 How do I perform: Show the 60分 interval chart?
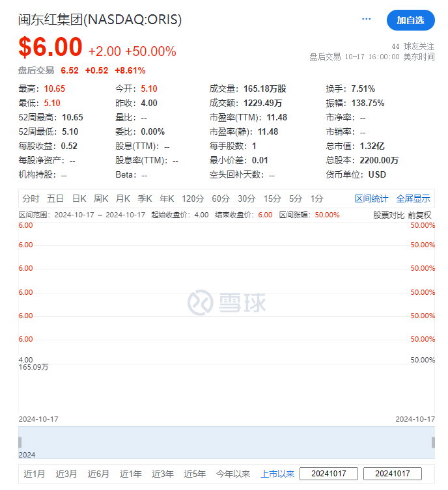(221, 198)
